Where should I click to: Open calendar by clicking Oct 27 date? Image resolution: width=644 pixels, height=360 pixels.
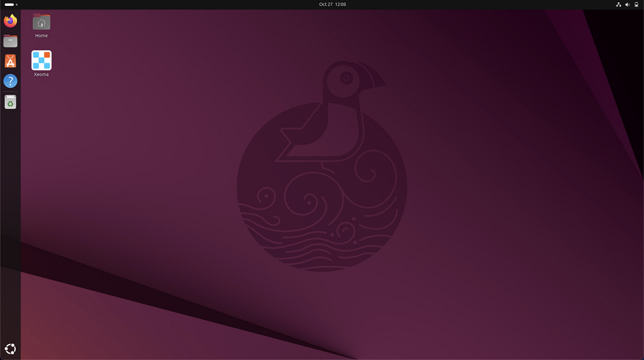point(326,4)
